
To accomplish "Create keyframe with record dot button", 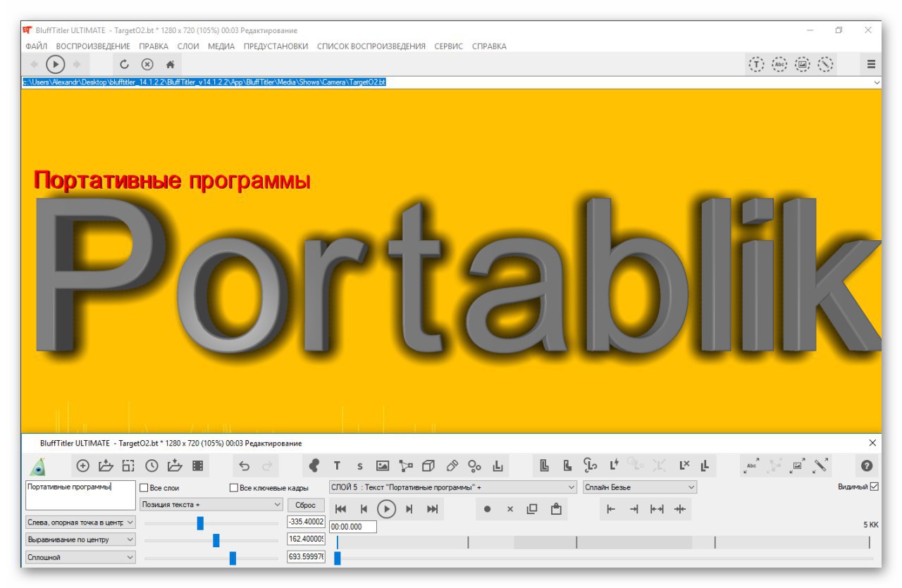I will tap(487, 508).
